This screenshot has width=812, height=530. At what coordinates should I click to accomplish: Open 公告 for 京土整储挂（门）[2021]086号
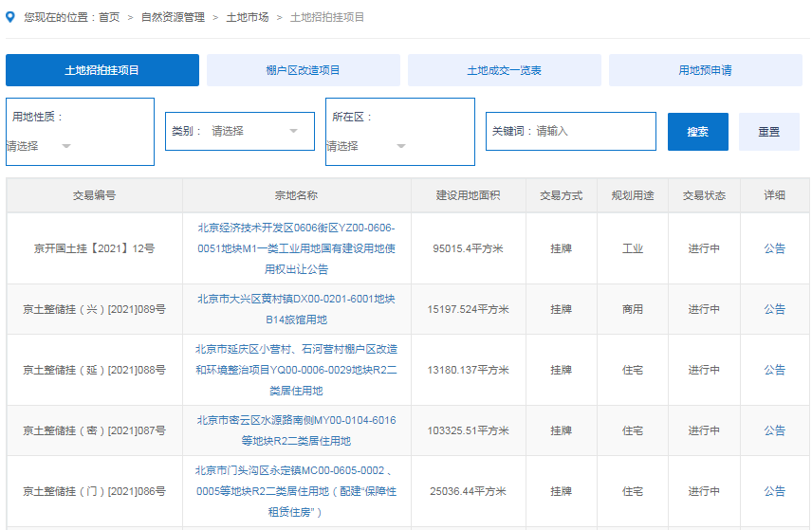774,491
